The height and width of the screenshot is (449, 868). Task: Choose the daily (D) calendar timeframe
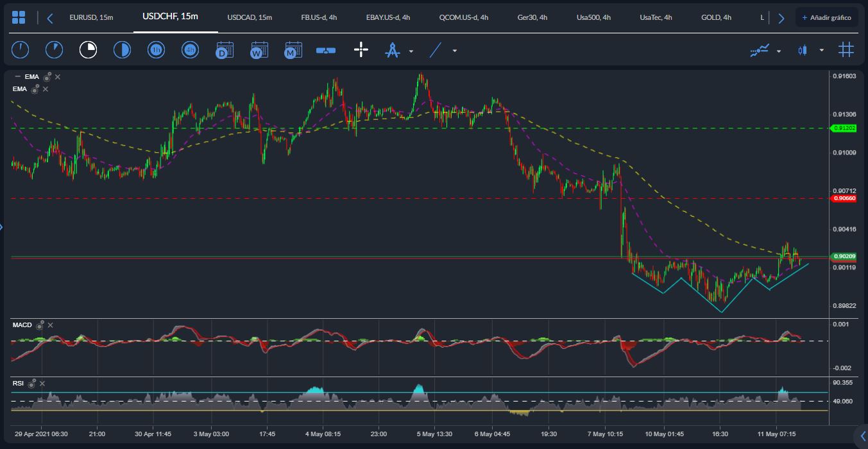click(224, 49)
